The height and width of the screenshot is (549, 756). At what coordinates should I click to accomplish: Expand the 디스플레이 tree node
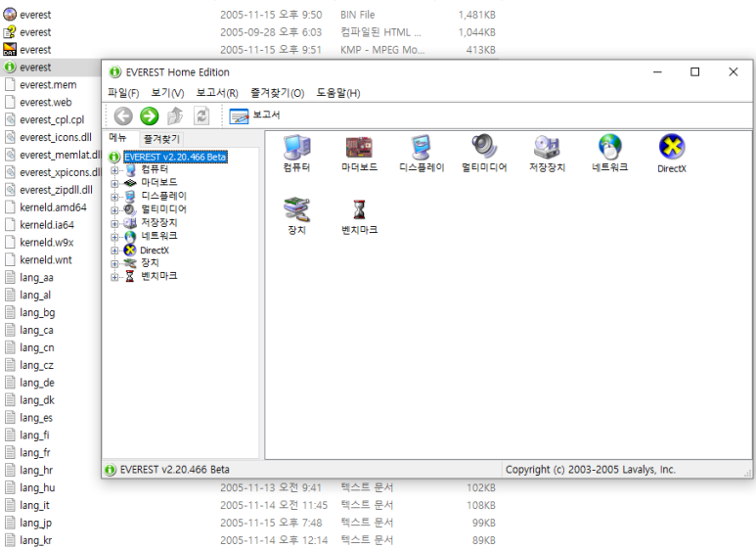(114, 197)
